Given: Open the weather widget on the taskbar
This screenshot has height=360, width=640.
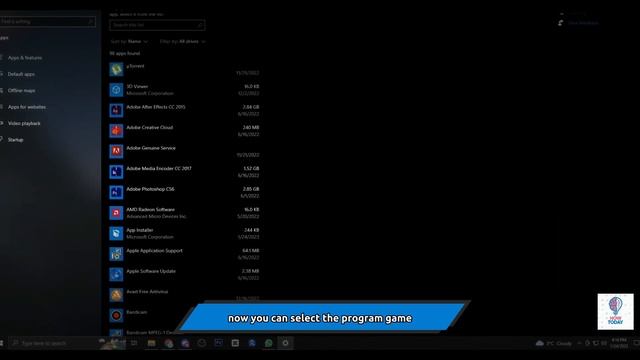Looking at the screenshot, I should 553,343.
